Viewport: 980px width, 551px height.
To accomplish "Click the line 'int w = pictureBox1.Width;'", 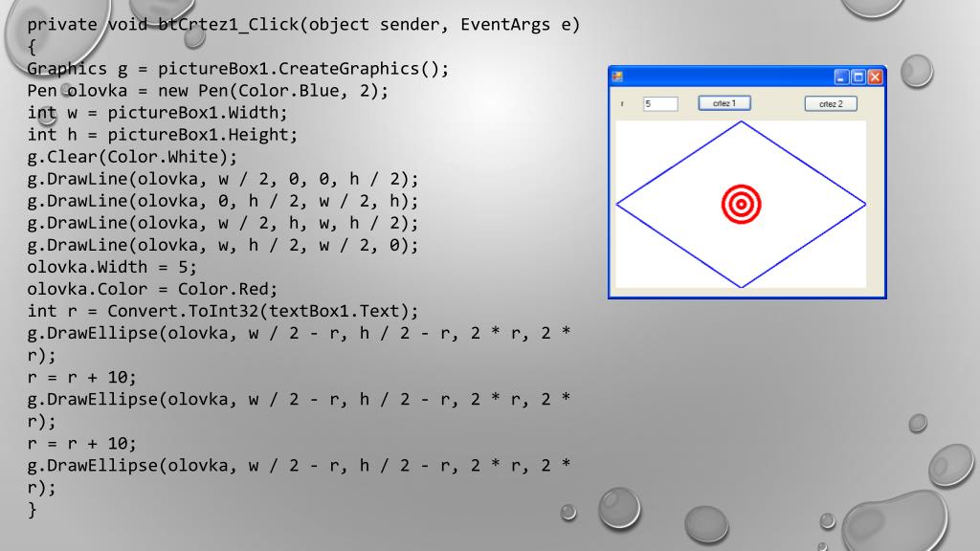I will (x=157, y=113).
